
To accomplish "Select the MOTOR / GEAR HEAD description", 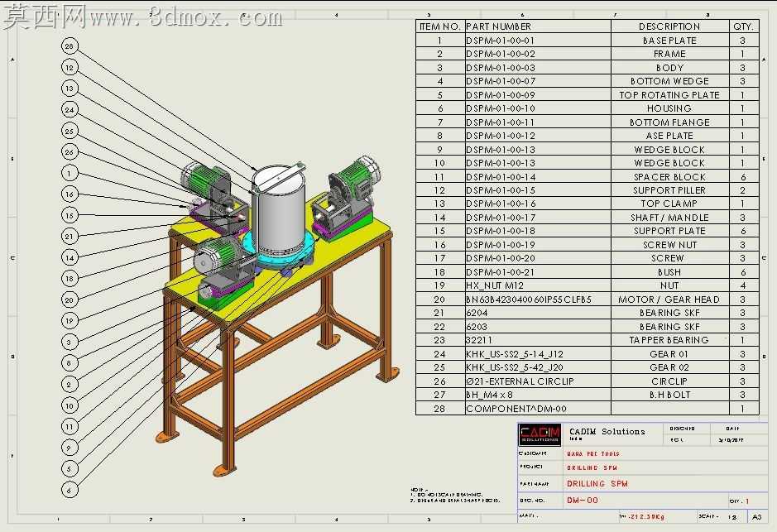I will (x=670, y=300).
